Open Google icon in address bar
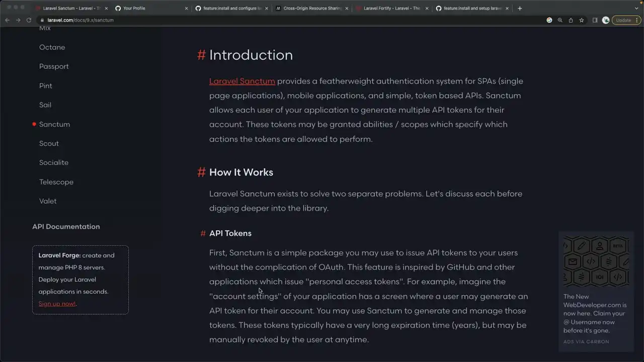Screen dimensions: 644x362 click(549, 20)
